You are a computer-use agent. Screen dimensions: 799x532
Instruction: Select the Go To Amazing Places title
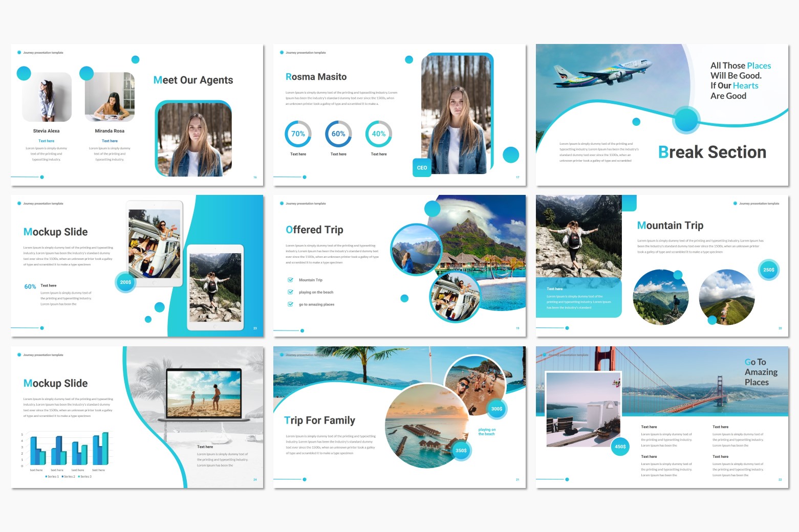761,372
